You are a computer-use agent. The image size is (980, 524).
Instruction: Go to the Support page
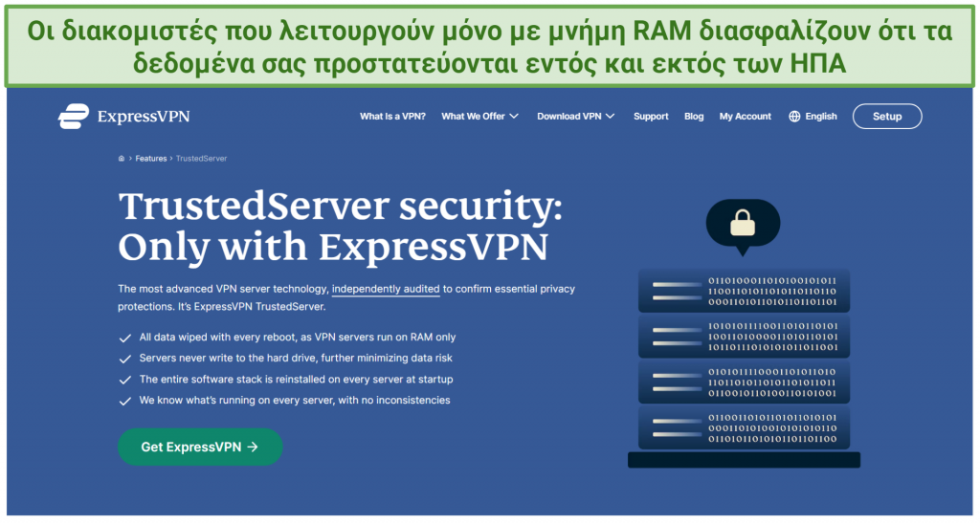point(651,116)
